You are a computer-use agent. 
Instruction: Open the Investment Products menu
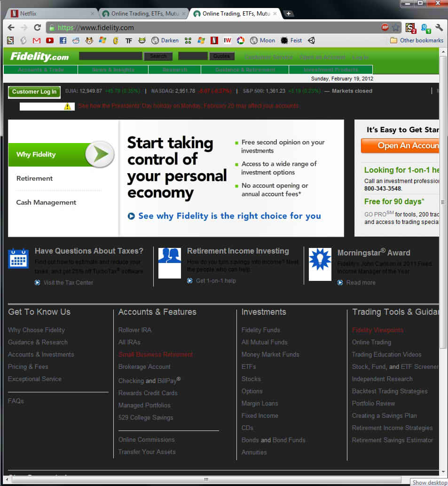(x=330, y=70)
